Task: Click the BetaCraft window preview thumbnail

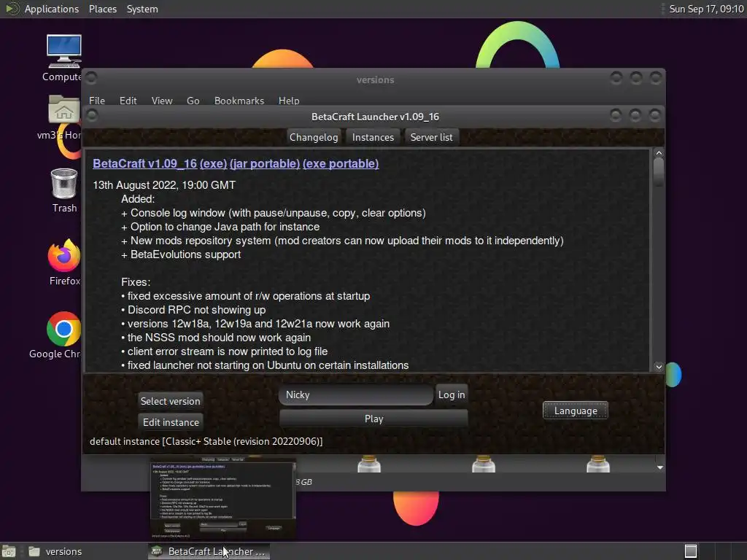Action: tap(223, 498)
